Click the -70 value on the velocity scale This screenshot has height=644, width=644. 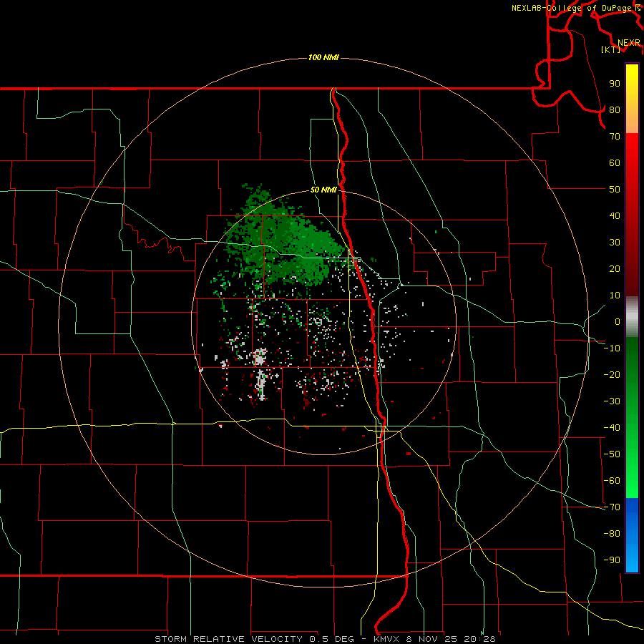(x=612, y=507)
